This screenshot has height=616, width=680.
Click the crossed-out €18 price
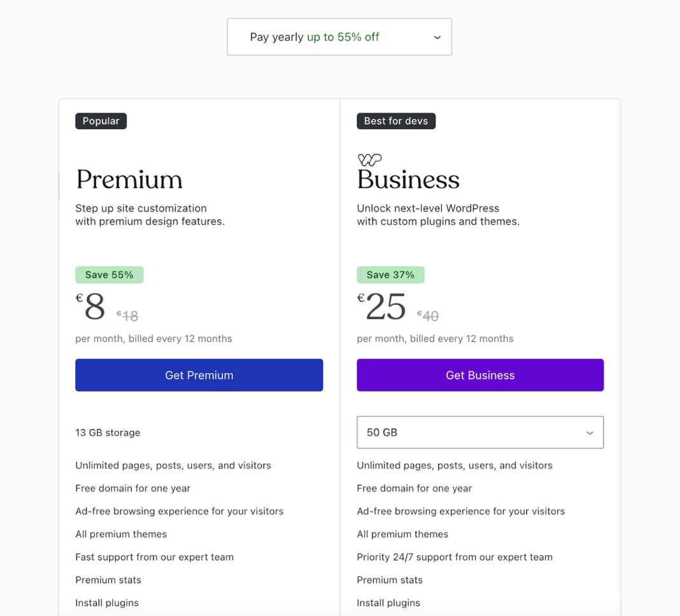(x=127, y=315)
